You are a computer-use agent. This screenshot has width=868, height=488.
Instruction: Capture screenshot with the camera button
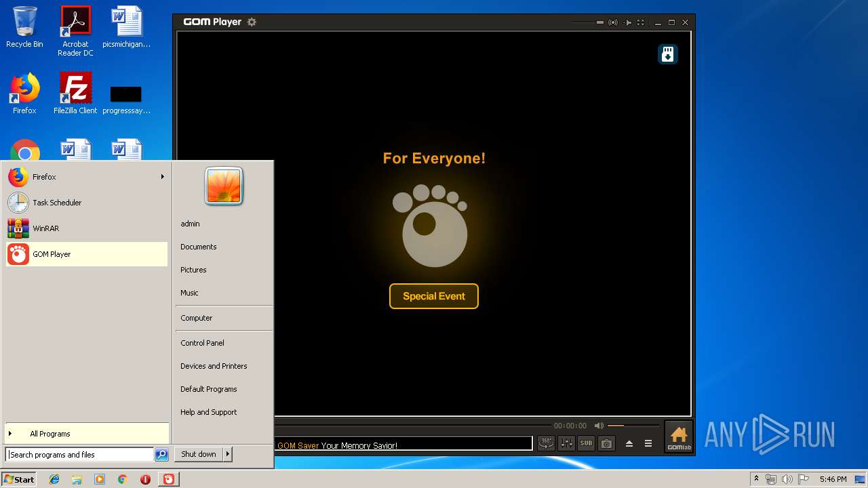[606, 443]
